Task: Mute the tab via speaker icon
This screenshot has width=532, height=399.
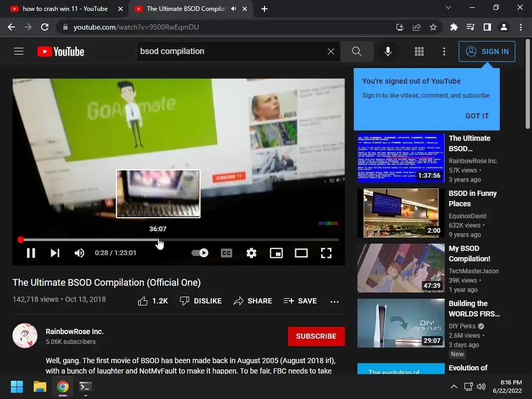Action: [233, 9]
